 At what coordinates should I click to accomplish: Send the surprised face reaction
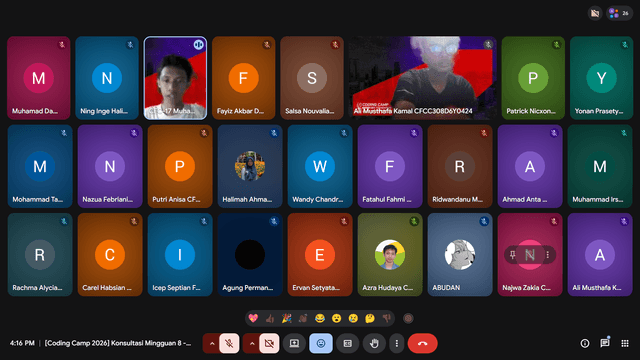pos(336,318)
